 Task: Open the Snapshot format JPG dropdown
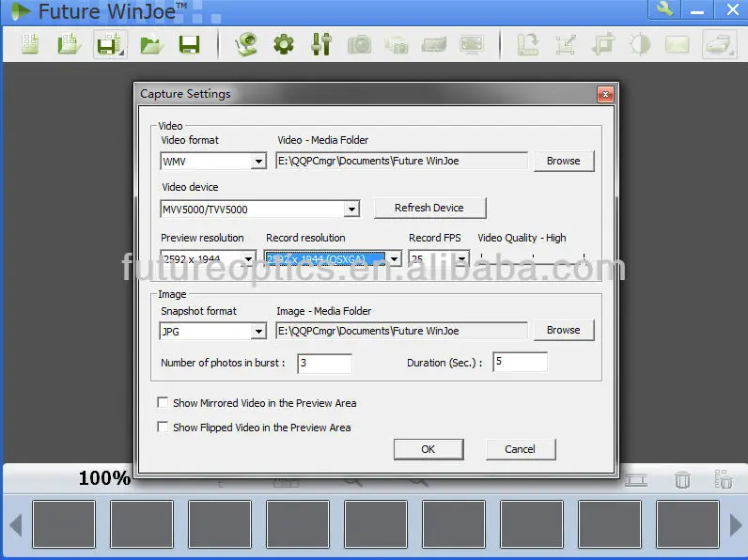pos(258,331)
